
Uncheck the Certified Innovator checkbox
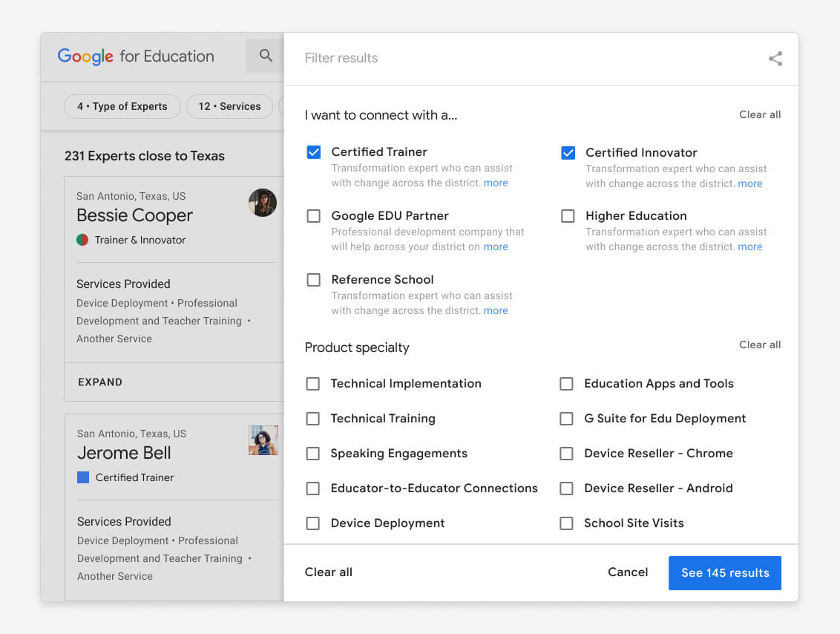[x=568, y=153]
